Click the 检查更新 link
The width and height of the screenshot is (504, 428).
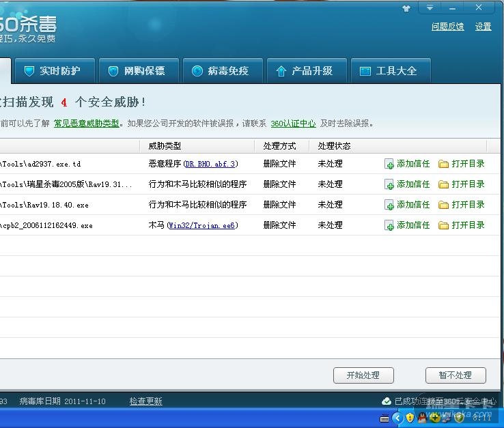[x=146, y=401]
